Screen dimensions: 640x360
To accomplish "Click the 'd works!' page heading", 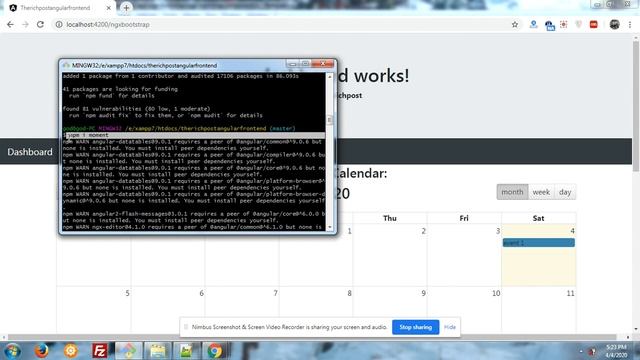I will point(373,76).
